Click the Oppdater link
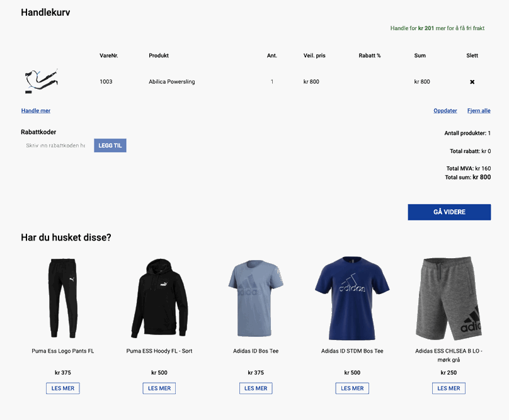This screenshot has width=509, height=420. (x=445, y=111)
